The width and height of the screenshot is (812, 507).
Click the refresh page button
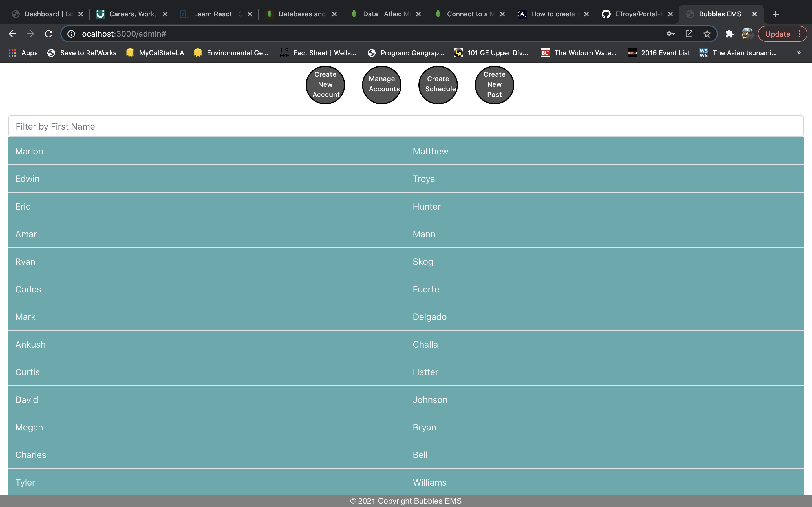[x=50, y=33]
